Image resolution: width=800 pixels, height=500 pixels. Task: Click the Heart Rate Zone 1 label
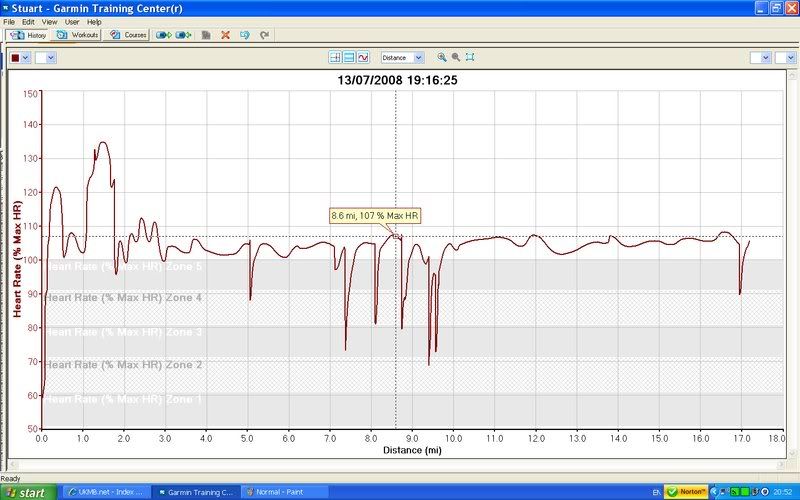123,399
